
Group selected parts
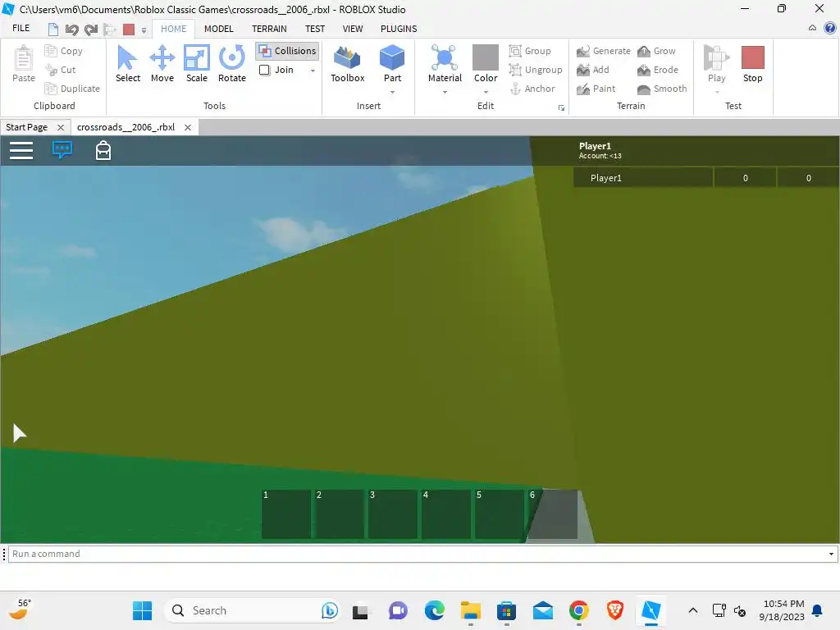(x=531, y=51)
